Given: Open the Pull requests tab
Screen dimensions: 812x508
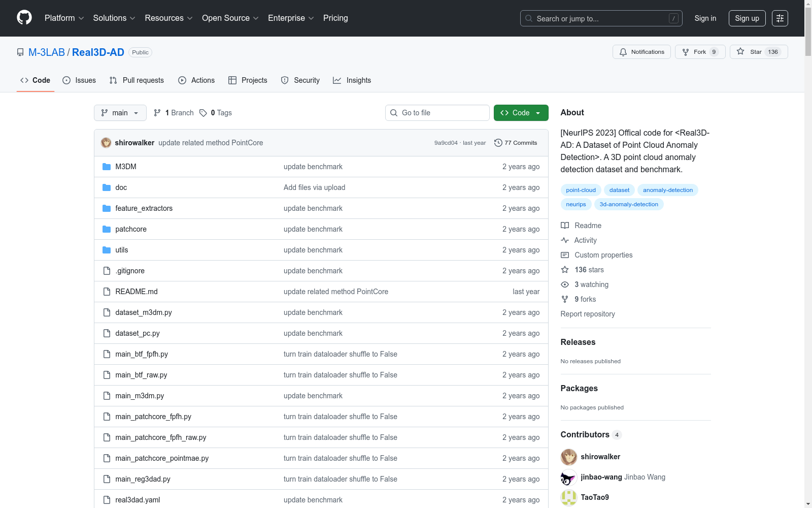Looking at the screenshot, I should tap(137, 80).
